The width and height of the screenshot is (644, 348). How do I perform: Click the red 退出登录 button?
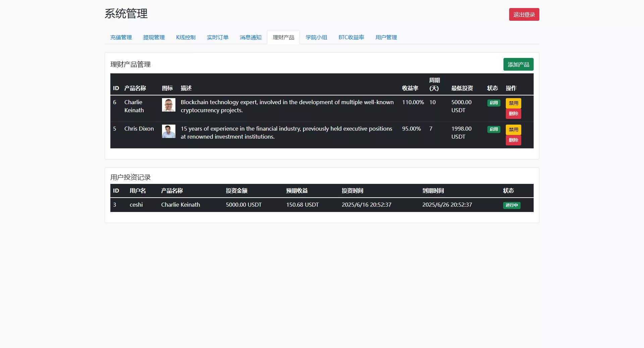click(524, 14)
